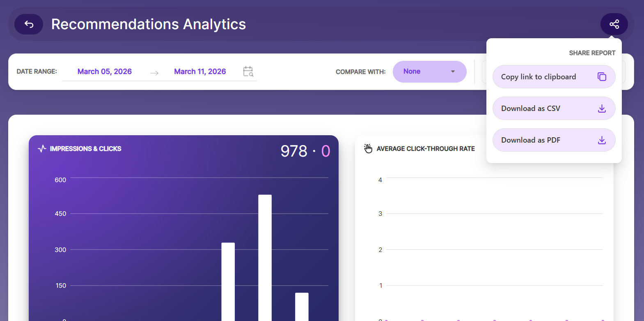Click the 3 axis label on CTR chart

[380, 214]
